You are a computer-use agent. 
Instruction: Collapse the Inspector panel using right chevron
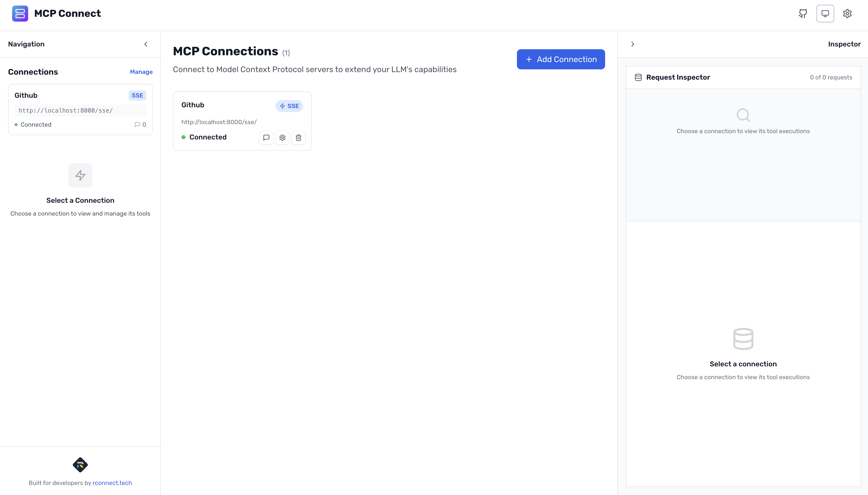click(x=632, y=44)
